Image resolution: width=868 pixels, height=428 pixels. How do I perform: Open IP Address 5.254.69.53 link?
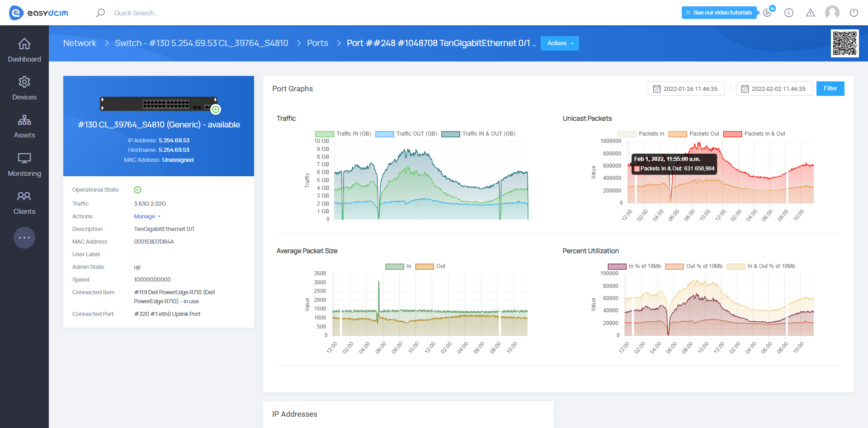coord(174,141)
